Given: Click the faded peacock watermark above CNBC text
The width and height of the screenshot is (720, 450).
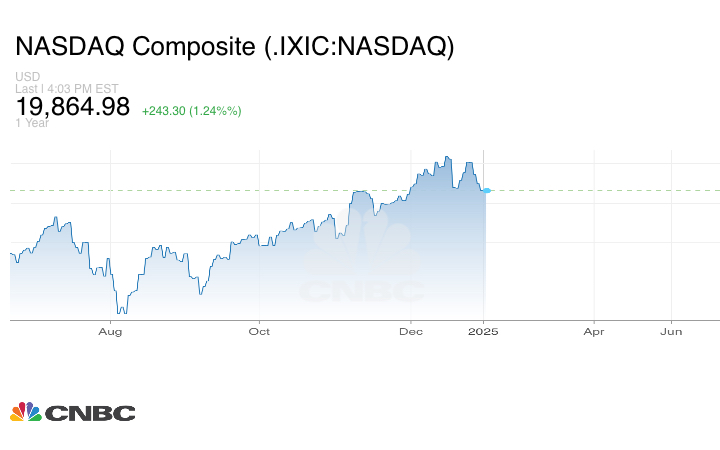Looking at the screenshot, I should pos(362,247).
